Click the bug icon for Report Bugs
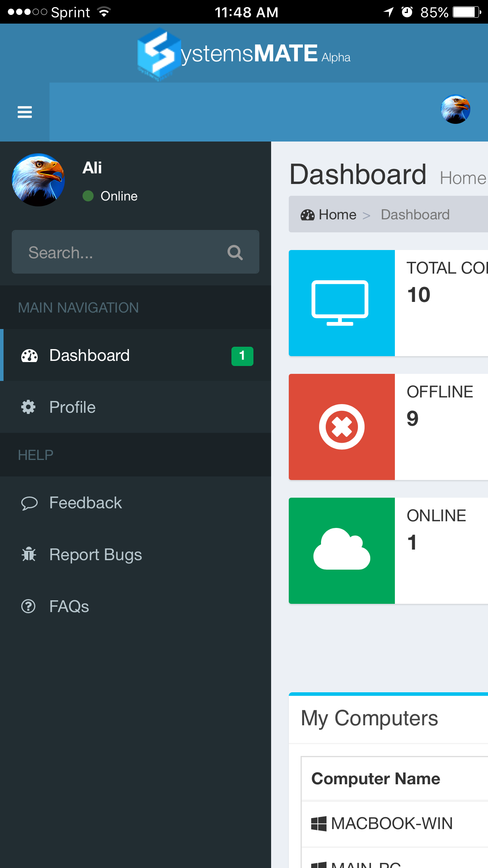Screen dimensions: 488x868 coord(29,554)
